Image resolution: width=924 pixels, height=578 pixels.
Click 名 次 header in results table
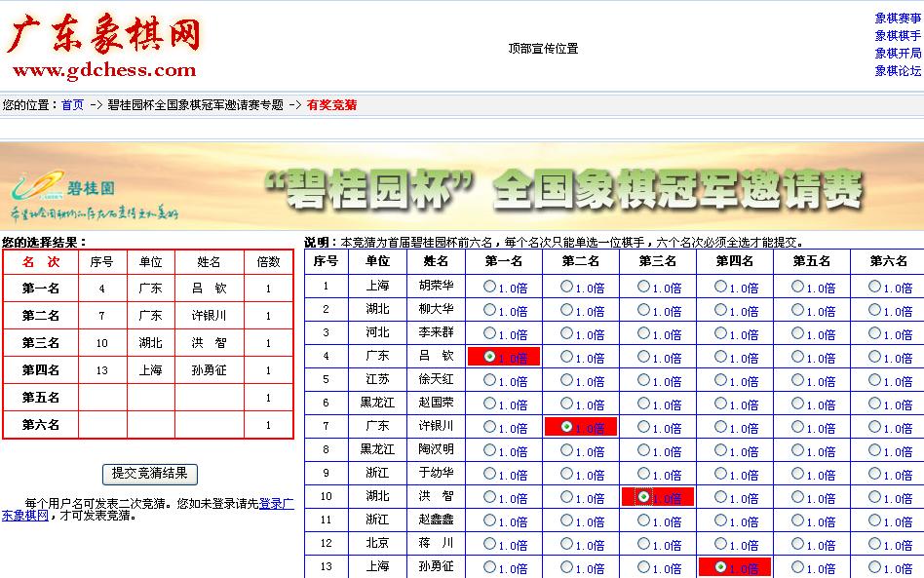(x=41, y=262)
